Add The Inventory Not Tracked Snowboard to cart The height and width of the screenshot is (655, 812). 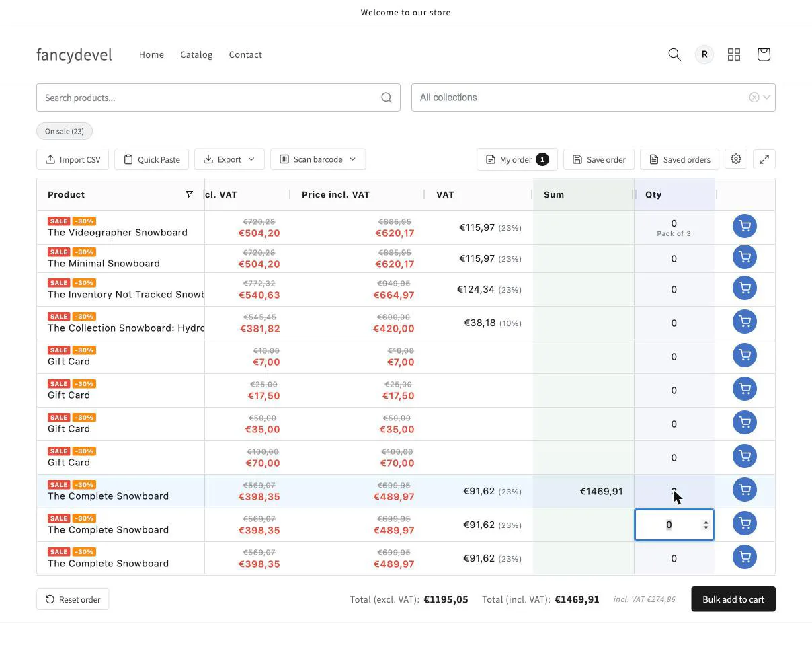click(745, 288)
